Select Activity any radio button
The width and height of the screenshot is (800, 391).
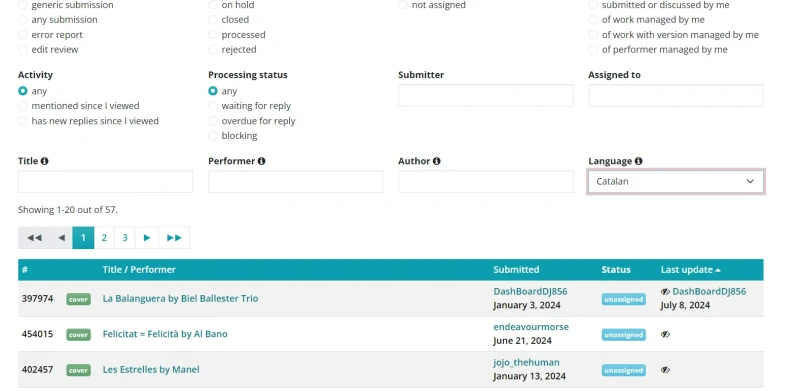pos(22,91)
